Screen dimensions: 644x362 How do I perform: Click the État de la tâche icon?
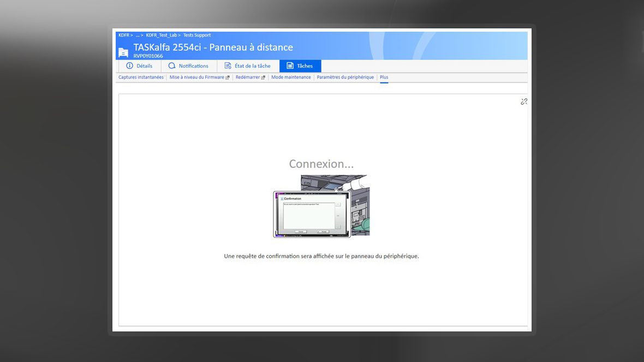point(228,66)
